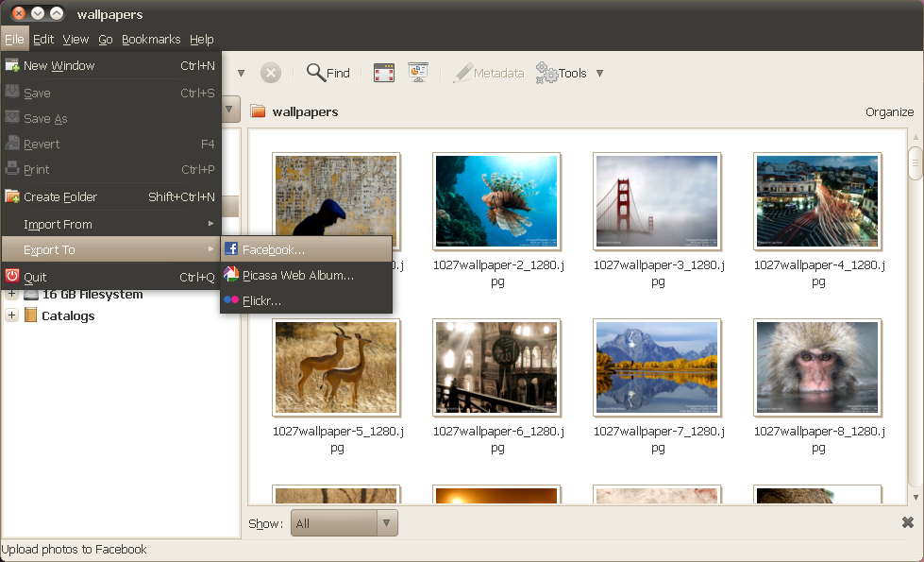Click the Flickr dots icon

231,299
